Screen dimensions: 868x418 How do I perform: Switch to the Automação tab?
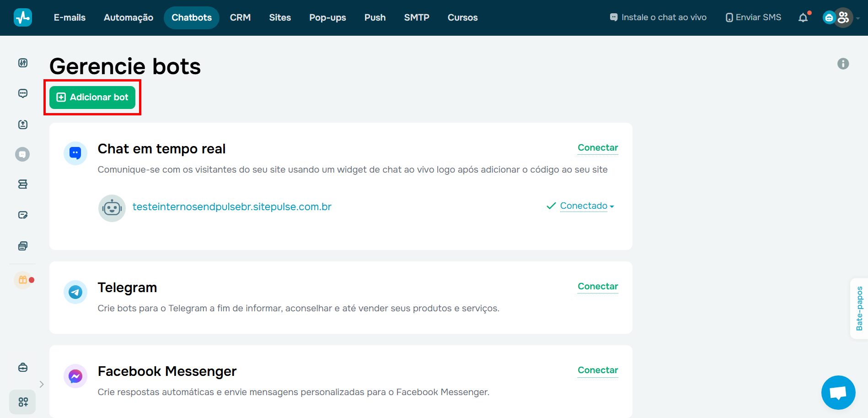click(128, 17)
